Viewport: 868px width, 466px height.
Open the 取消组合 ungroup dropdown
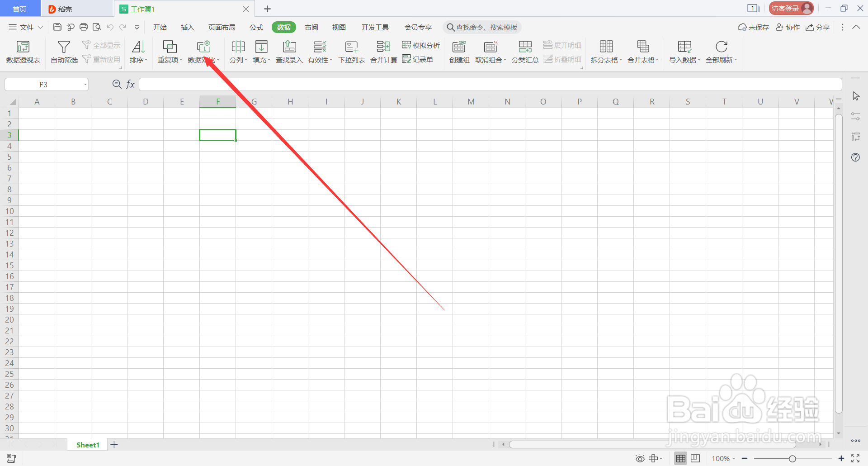pos(491,52)
